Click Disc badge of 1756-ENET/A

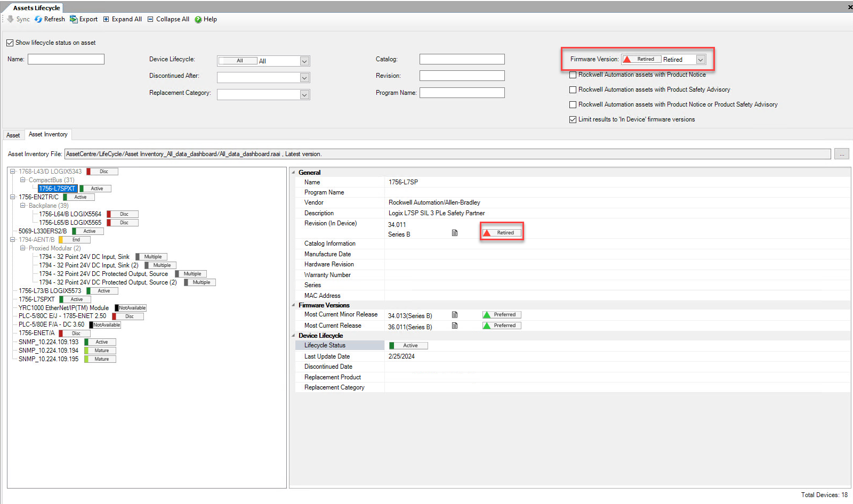click(x=75, y=334)
